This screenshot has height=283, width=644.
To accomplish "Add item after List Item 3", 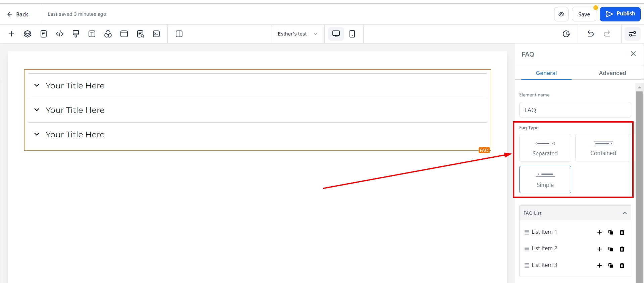I will coord(600,265).
